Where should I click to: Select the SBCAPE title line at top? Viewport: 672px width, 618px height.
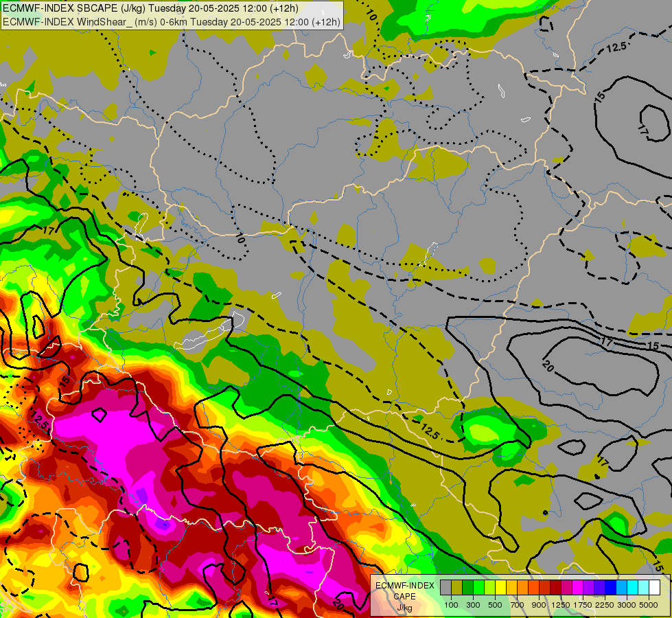pos(150,8)
